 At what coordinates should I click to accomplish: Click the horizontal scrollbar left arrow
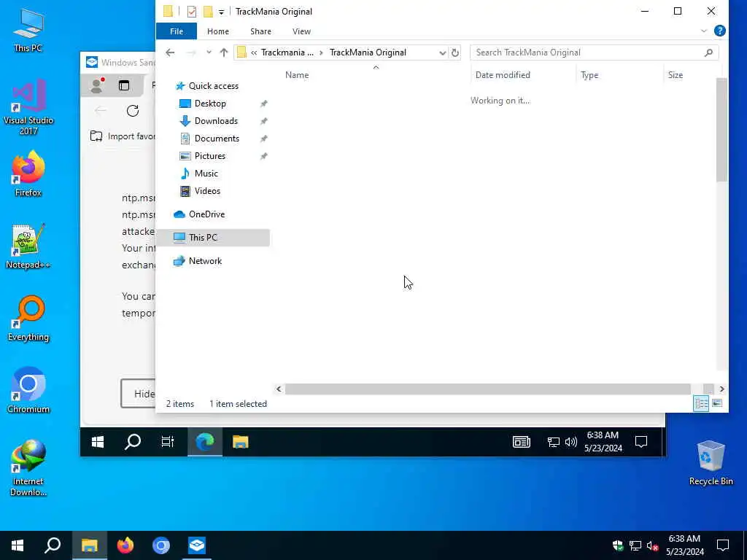279,389
